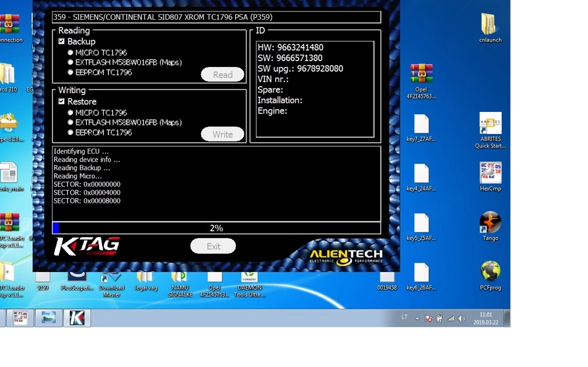Screen dimensions: 588x367
Task: Click the Alientech logo
Action: tap(346, 257)
